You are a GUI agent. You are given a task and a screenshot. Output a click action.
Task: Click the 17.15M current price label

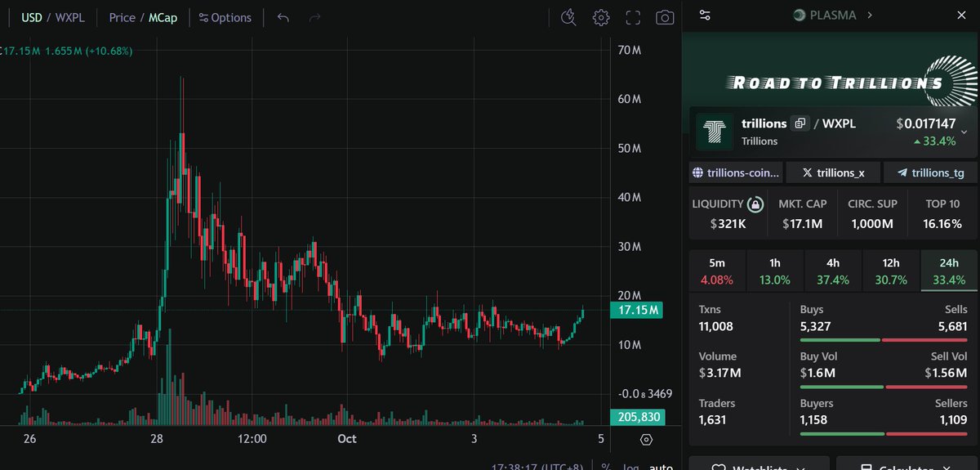click(637, 311)
